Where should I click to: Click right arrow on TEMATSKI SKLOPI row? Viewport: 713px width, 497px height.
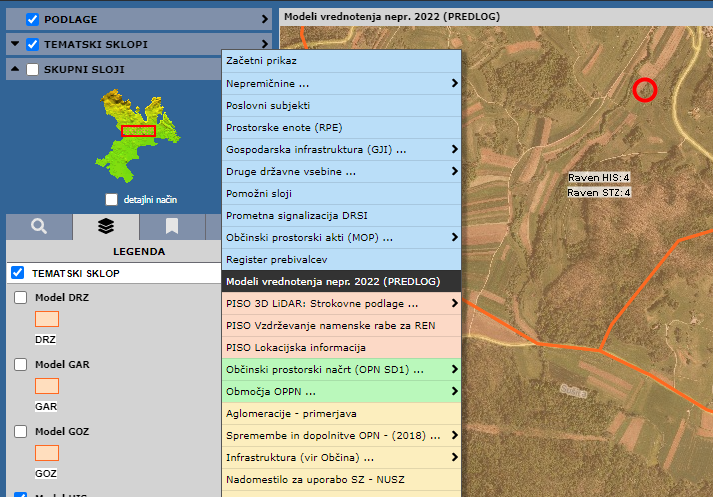(265, 44)
